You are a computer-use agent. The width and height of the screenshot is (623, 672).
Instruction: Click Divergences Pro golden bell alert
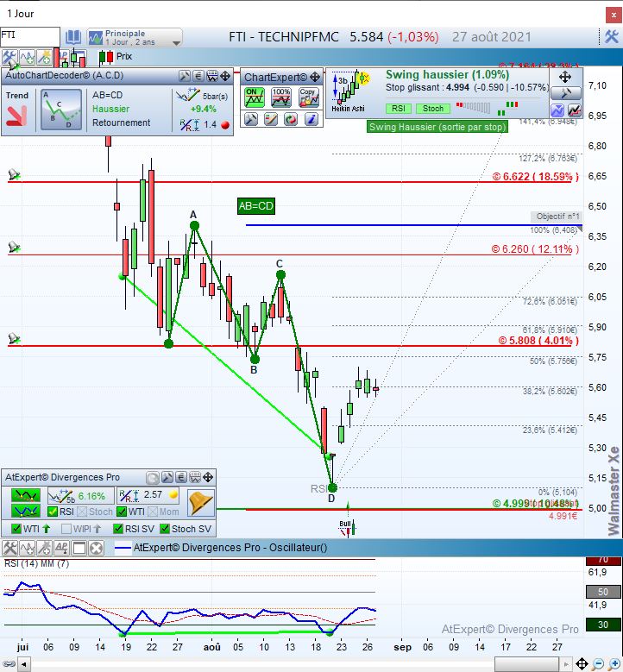(201, 502)
